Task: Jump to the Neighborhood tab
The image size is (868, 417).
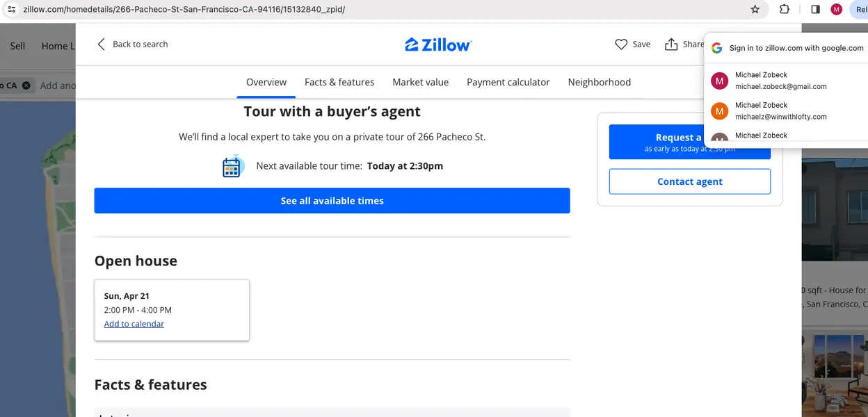Action: (x=599, y=82)
